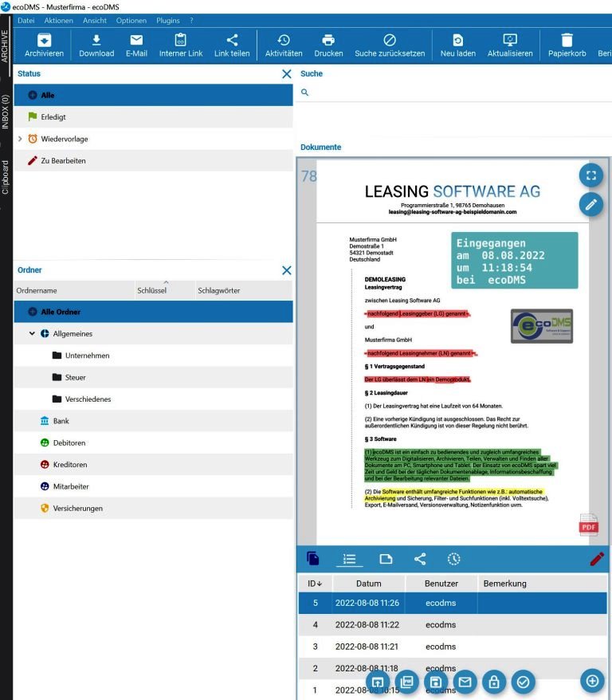Click the floating plus add button

592,681
